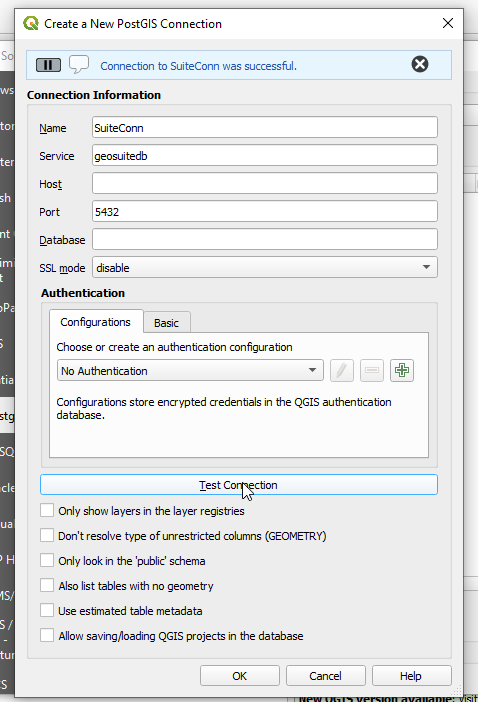Click the Cancel button
The image size is (478, 702).
[325, 676]
